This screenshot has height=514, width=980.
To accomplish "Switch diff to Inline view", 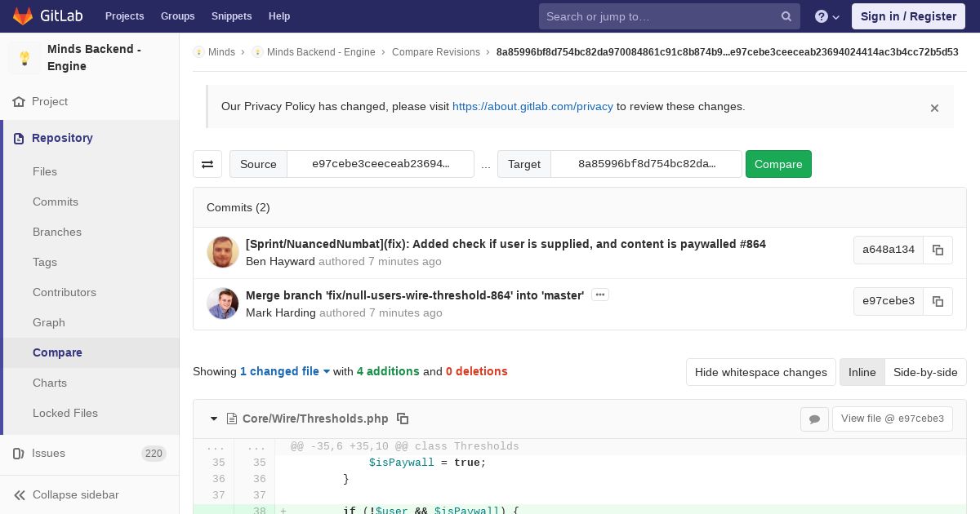I will [x=862, y=372].
